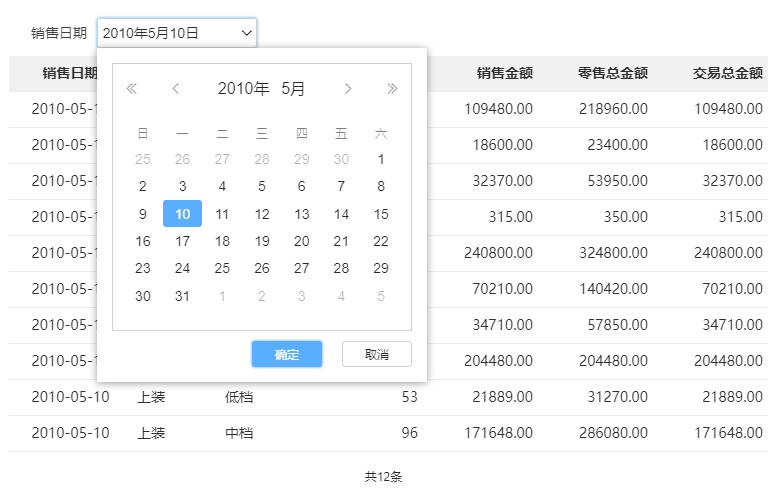Open the 销售日期 date dropdown arrow

[246, 33]
